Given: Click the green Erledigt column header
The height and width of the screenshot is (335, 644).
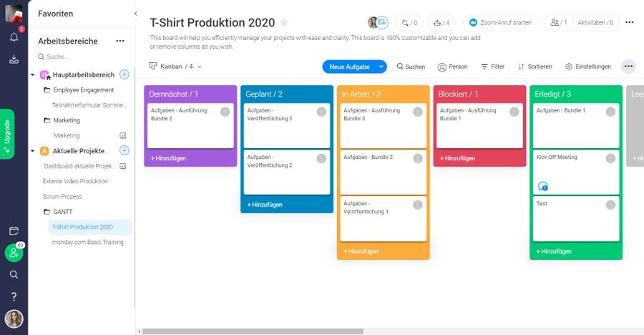Looking at the screenshot, I should [x=575, y=94].
